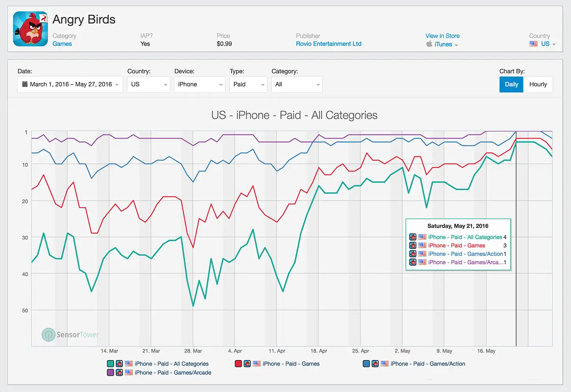This screenshot has height=392, width=571.
Task: Open the Country filter dropdown
Action: (148, 84)
